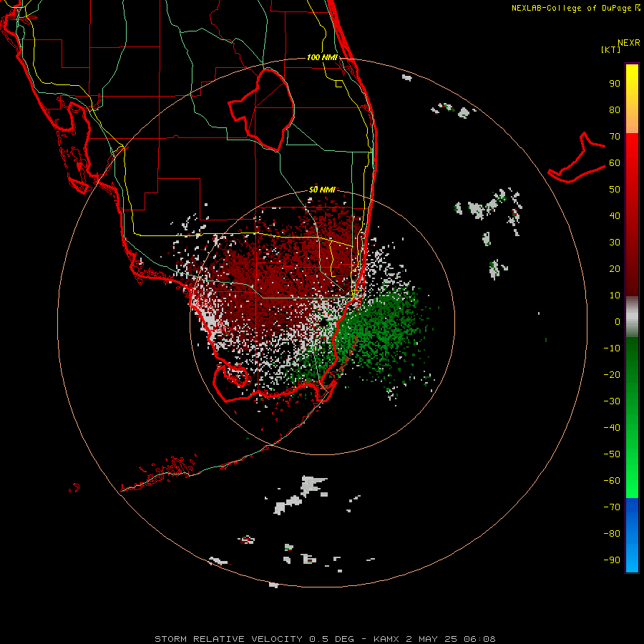Image resolution: width=644 pixels, height=644 pixels.
Task: Click the large gray echo south of the Keys
Action: click(313, 484)
